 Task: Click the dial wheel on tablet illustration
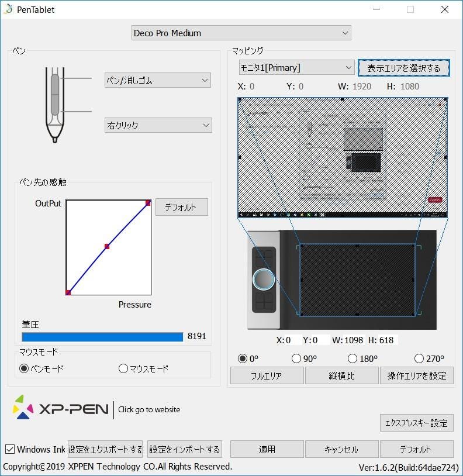click(x=264, y=280)
